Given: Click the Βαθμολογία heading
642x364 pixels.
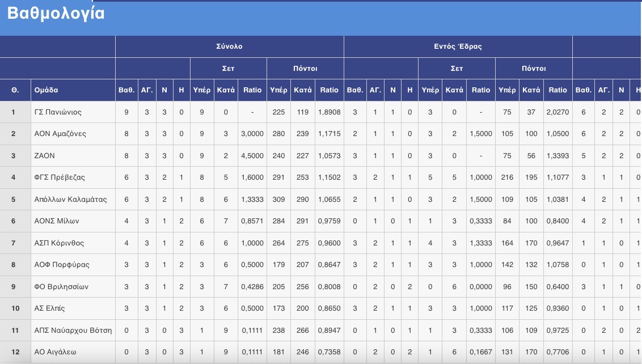Looking at the screenshot, I should tap(56, 14).
